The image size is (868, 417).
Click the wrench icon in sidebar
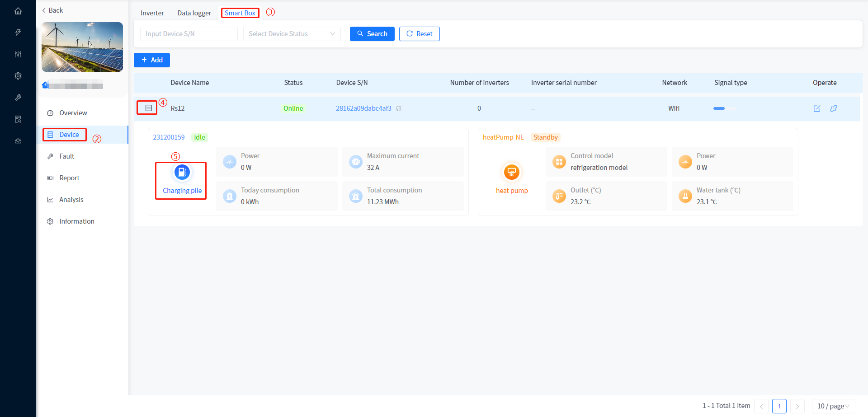[18, 98]
